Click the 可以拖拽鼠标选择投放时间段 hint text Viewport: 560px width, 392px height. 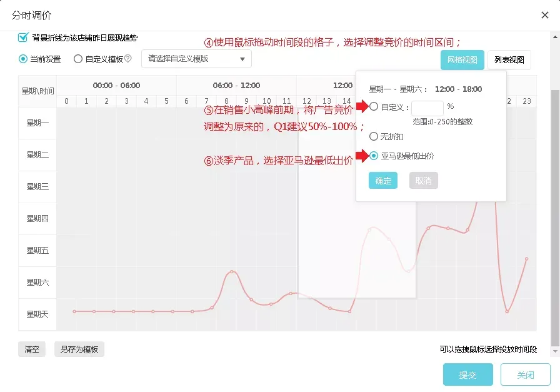(x=488, y=349)
